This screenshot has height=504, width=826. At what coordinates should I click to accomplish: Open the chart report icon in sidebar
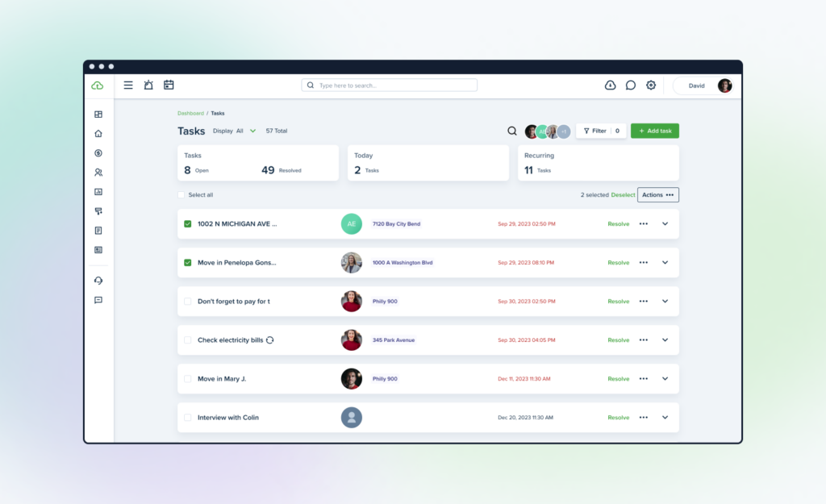coord(98,192)
